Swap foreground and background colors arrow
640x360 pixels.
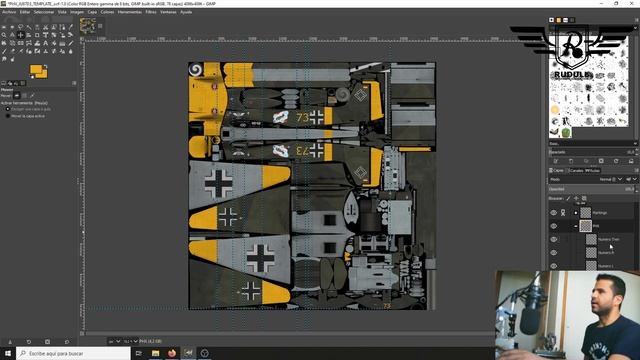coord(45,66)
